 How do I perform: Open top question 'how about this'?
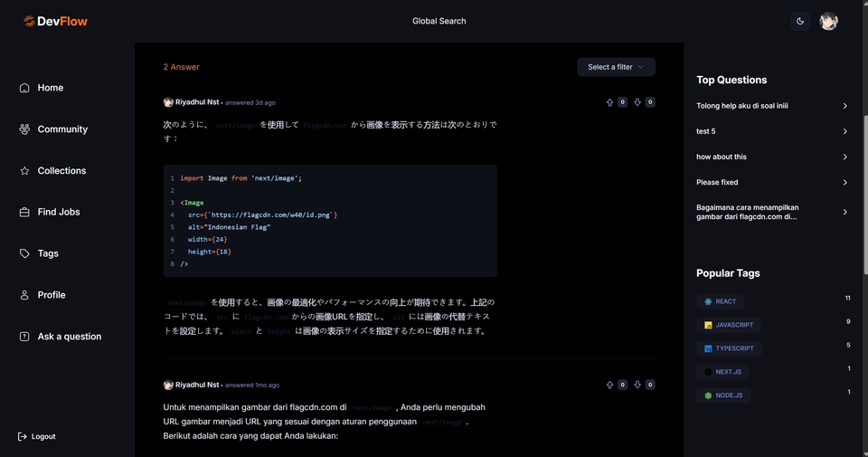tap(722, 157)
